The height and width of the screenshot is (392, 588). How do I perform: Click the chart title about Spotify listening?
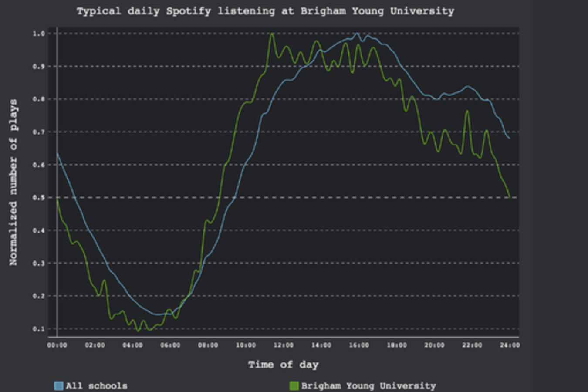pos(265,11)
